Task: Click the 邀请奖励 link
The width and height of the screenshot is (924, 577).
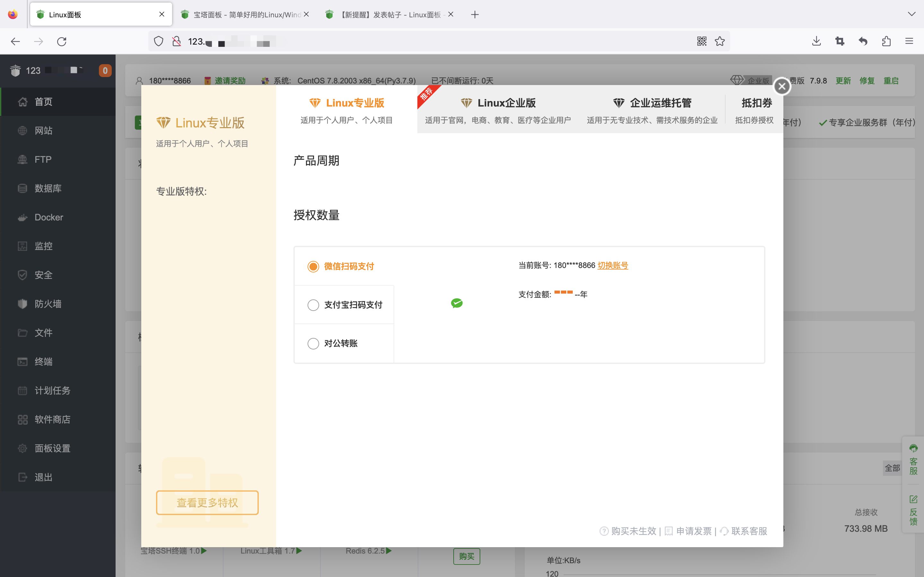Action: click(225, 81)
